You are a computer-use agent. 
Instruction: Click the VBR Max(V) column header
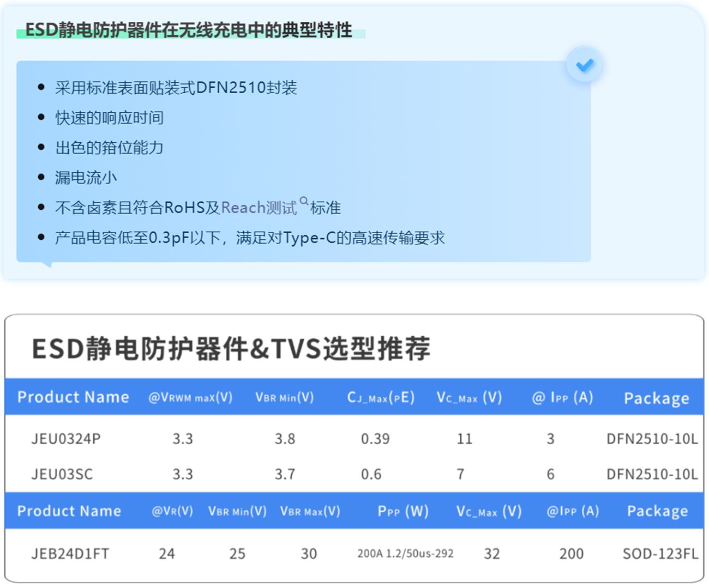[310, 511]
